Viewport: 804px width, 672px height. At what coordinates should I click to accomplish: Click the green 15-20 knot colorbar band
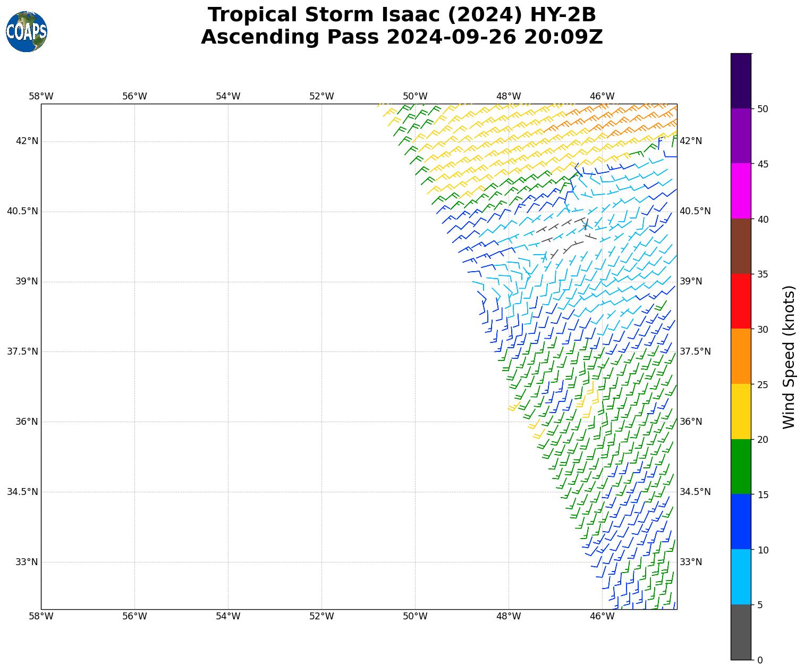click(741, 466)
